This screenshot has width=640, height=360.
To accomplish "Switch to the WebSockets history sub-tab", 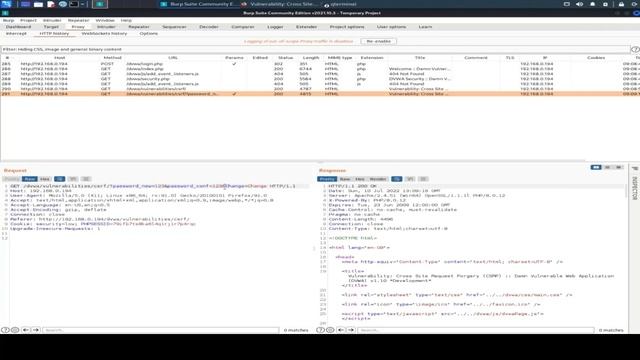I will click(104, 33).
